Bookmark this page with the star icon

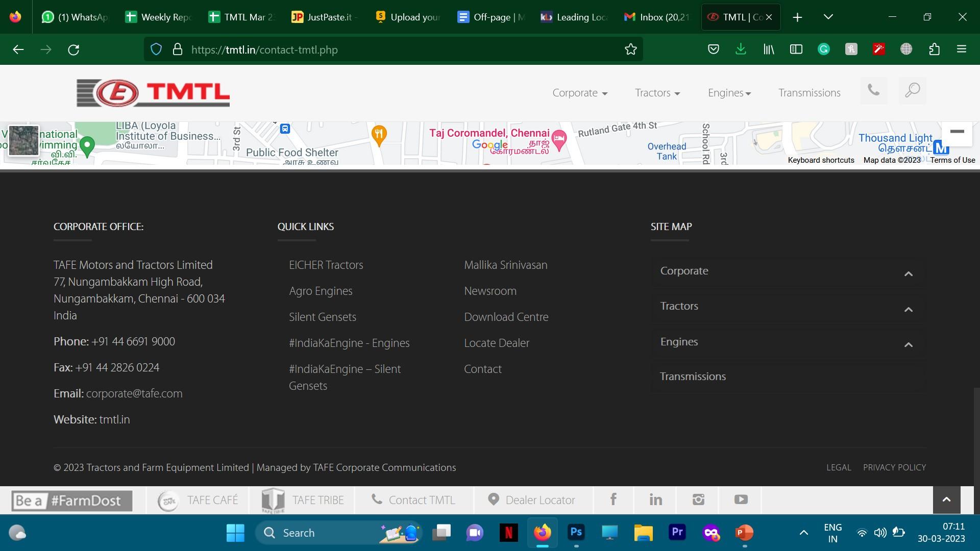click(630, 49)
